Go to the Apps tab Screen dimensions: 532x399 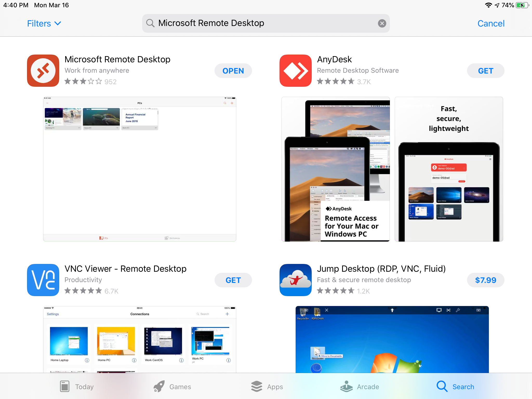(x=267, y=387)
